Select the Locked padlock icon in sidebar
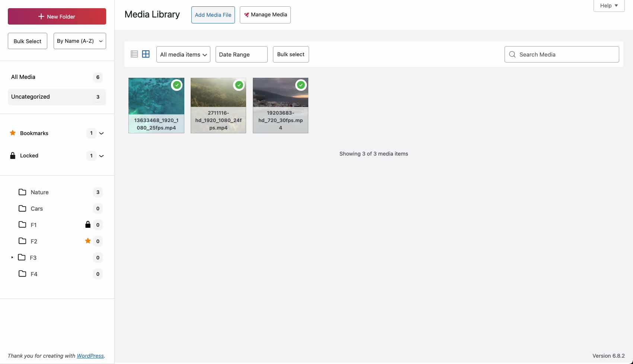 (x=12, y=155)
